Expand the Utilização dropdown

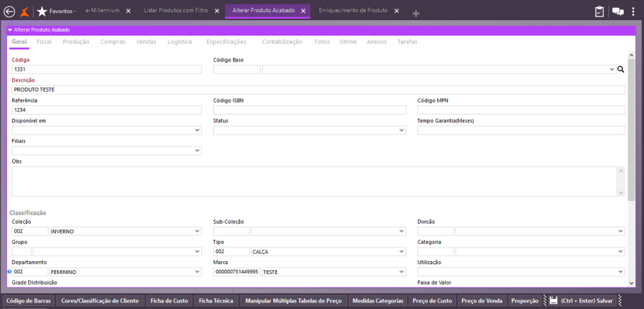(x=621, y=272)
